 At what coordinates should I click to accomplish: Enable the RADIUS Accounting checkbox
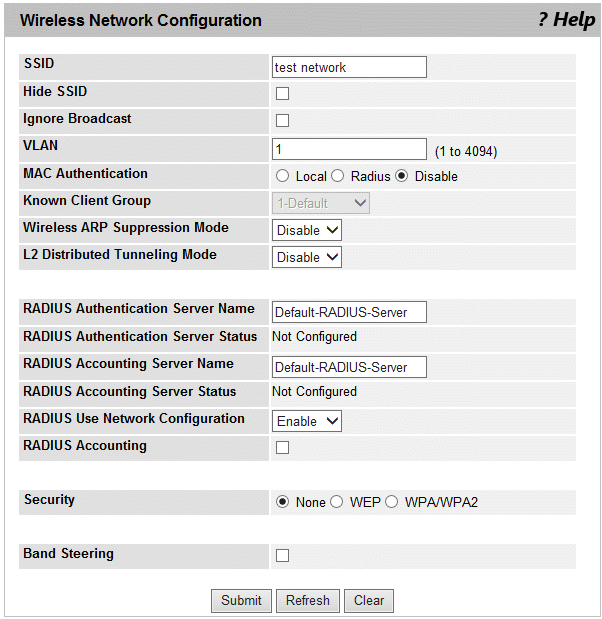click(x=282, y=448)
